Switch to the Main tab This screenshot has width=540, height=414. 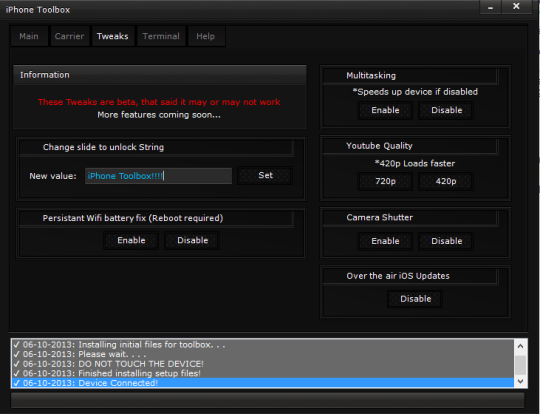29,36
